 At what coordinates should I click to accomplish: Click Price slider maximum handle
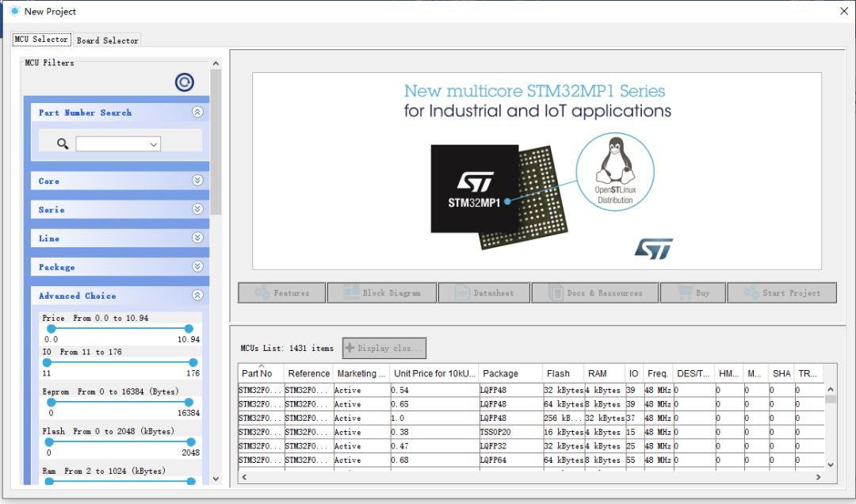(x=189, y=329)
